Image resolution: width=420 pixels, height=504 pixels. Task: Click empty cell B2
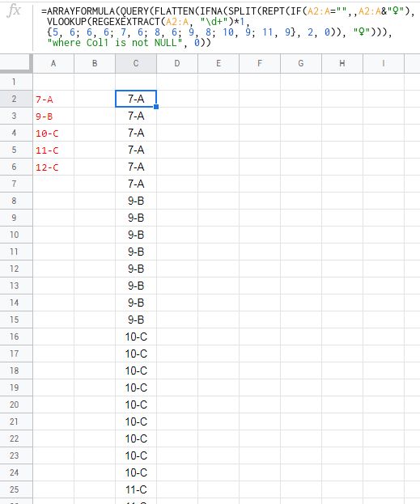95,99
